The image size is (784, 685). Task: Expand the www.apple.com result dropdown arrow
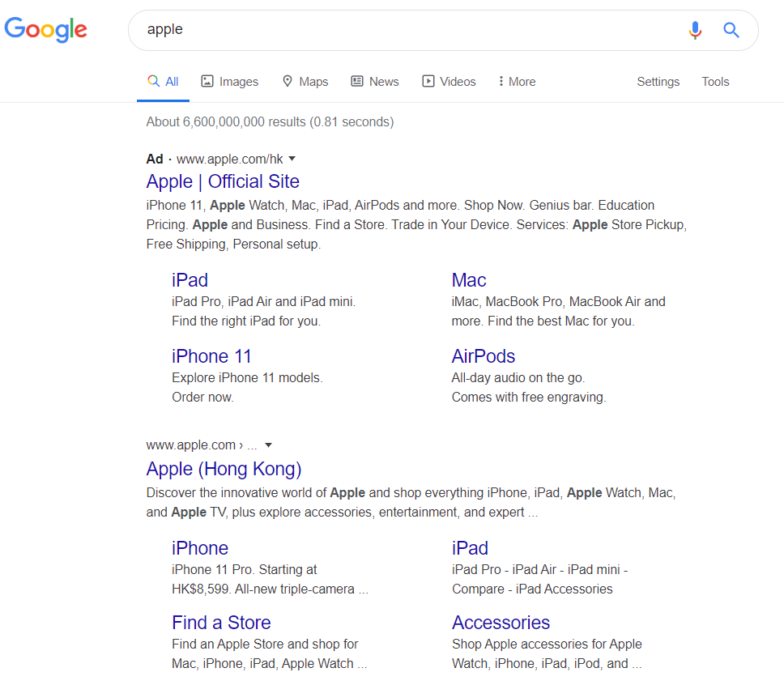(269, 445)
